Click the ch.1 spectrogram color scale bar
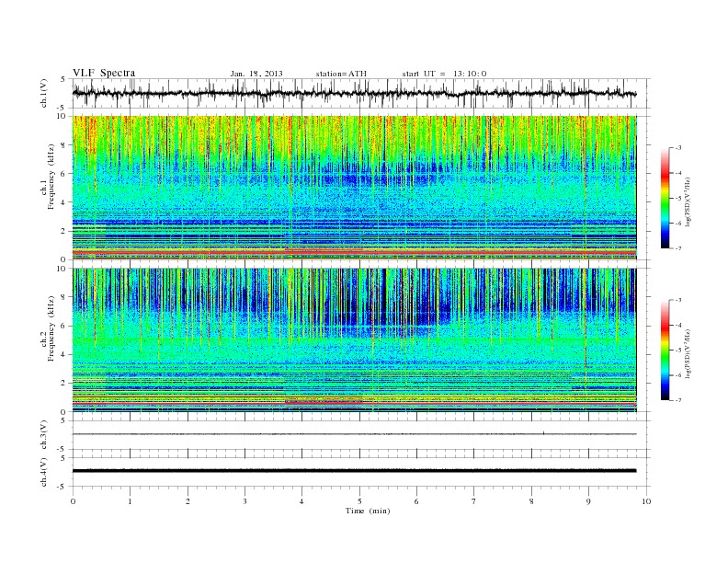The height and width of the screenshot is (563, 728). click(x=665, y=198)
